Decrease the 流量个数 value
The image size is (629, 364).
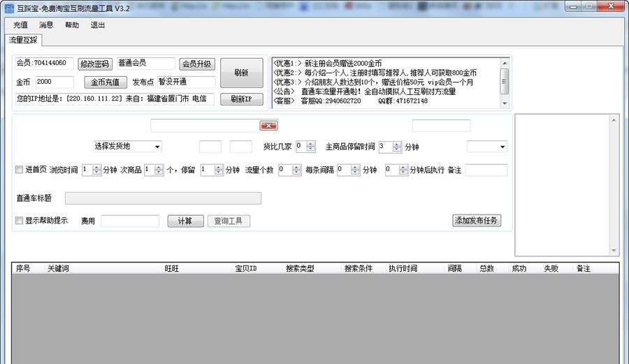(296, 173)
